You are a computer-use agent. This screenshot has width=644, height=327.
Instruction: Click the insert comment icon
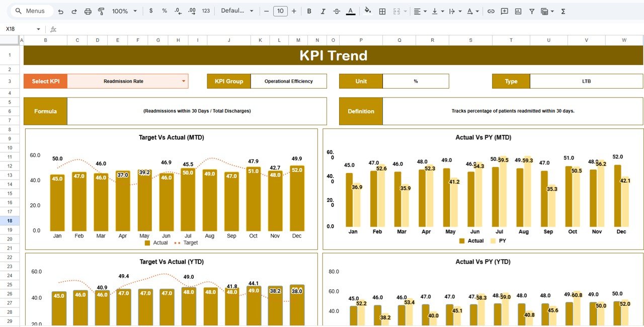pyautogui.click(x=504, y=11)
